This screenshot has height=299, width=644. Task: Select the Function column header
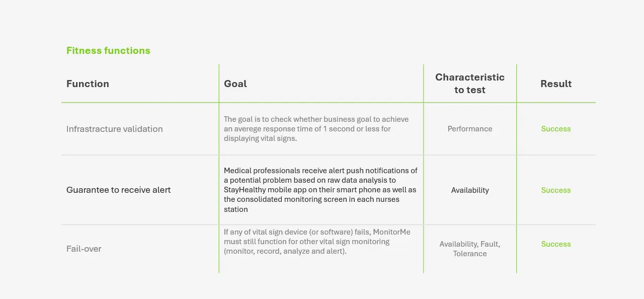(88, 84)
